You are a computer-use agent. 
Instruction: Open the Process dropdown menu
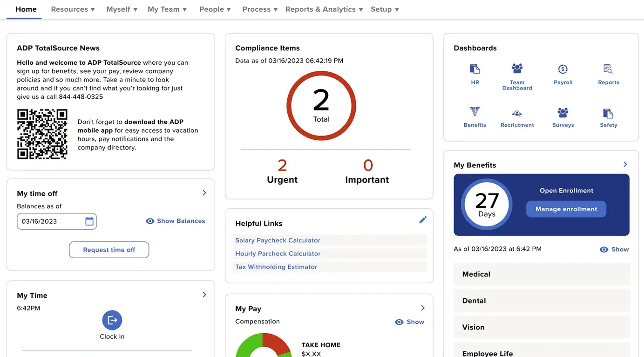pyautogui.click(x=260, y=9)
